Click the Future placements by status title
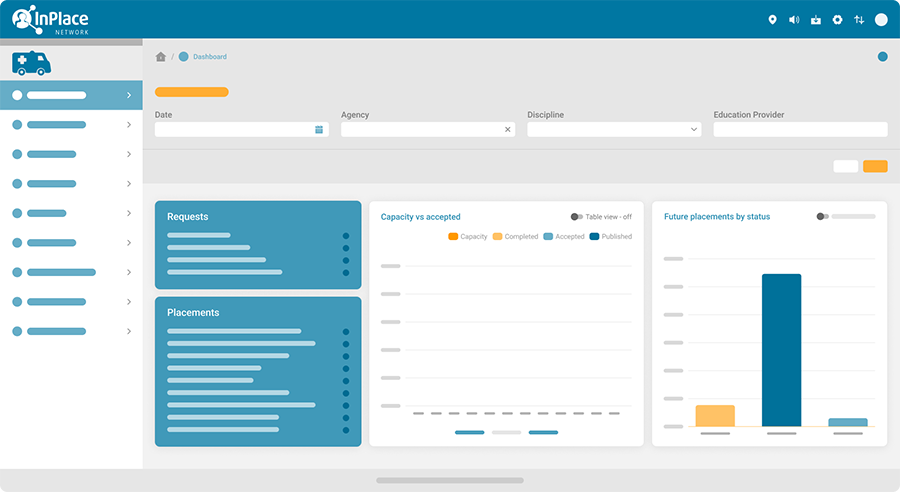 717,216
